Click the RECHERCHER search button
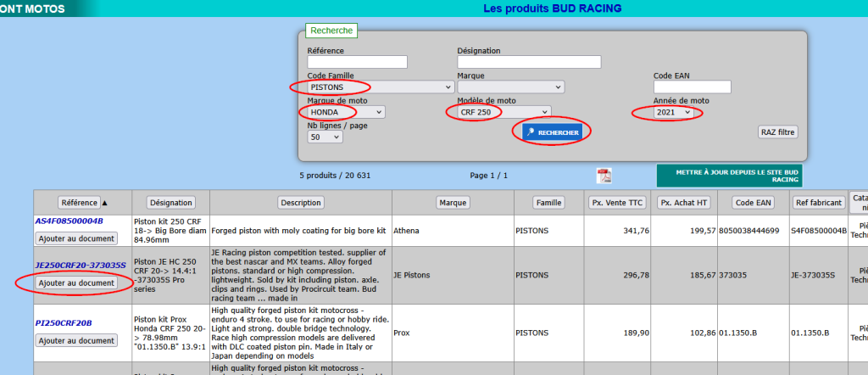Viewport: 868px width, 375px height. coord(553,132)
